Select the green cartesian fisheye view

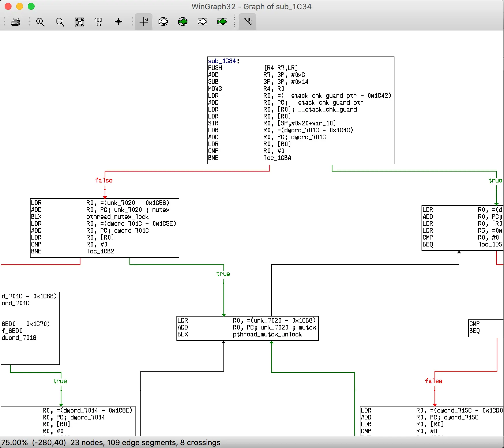pyautogui.click(x=222, y=22)
